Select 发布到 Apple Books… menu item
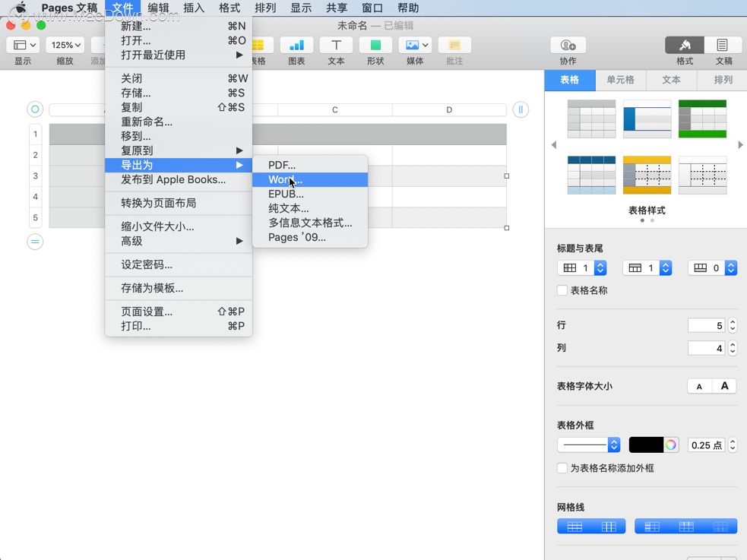Screen dimensions: 747x560 pos(179,179)
